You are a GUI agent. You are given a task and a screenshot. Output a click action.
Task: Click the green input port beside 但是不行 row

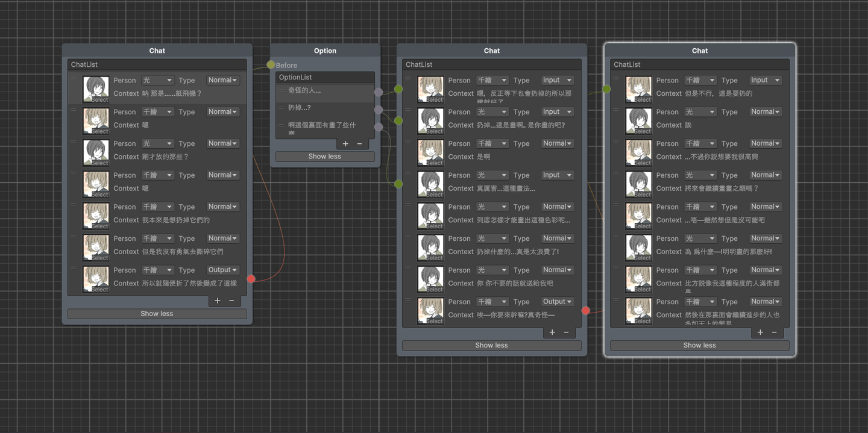pos(606,89)
